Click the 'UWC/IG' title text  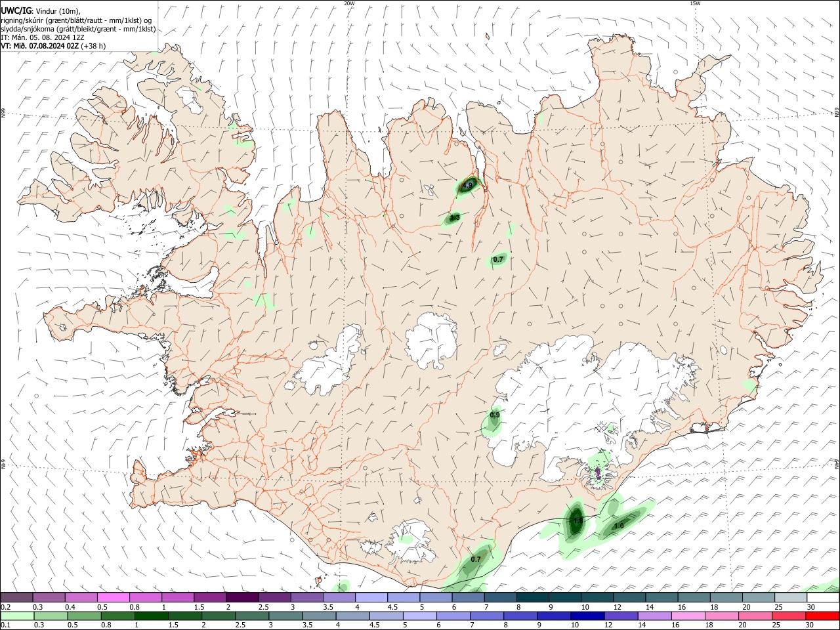pyautogui.click(x=16, y=10)
